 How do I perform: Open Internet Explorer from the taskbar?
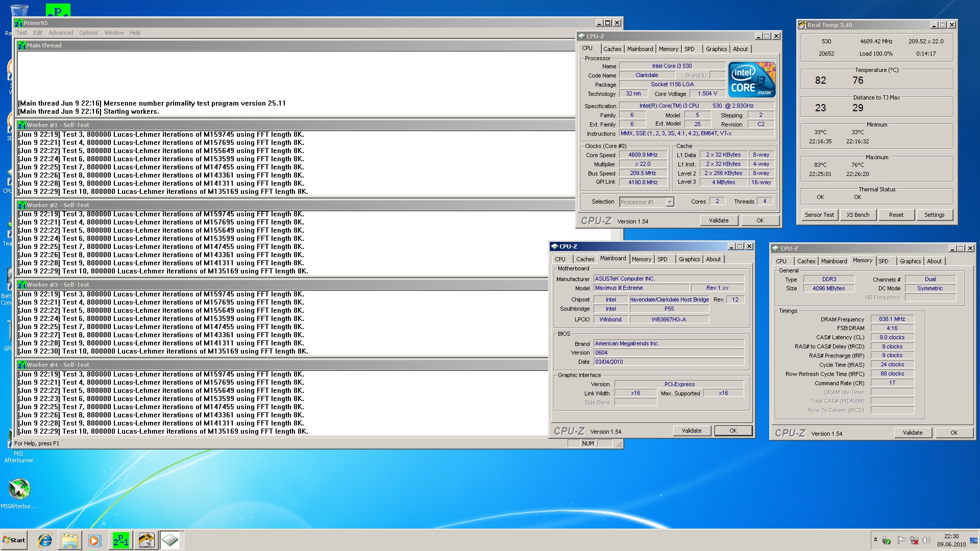(x=45, y=540)
